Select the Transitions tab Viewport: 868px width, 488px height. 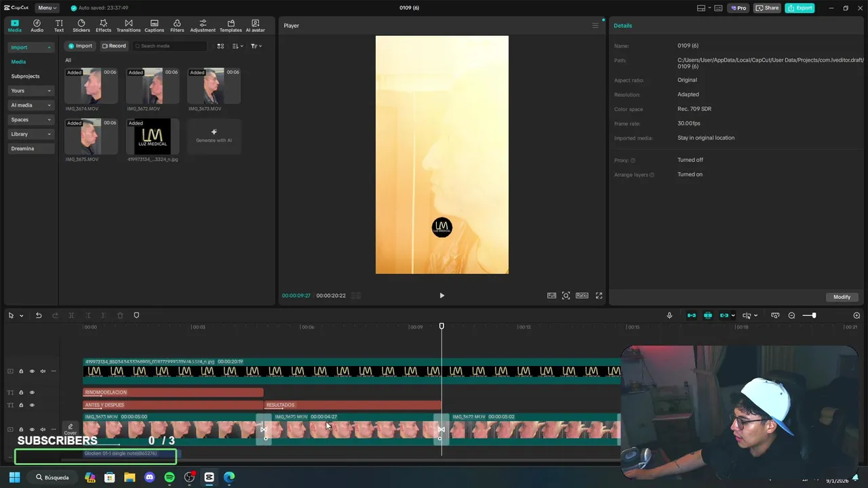128,26
